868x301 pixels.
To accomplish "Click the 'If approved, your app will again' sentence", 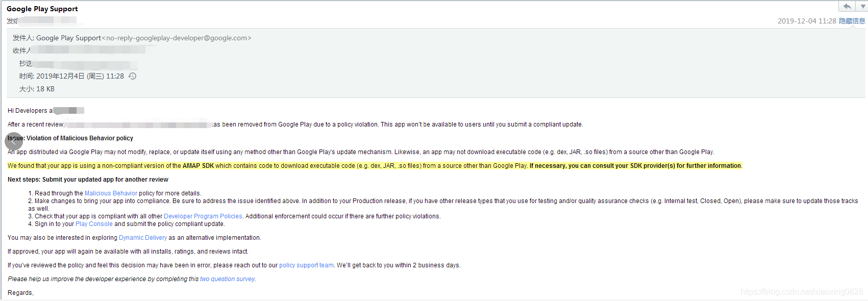I will [x=128, y=252].
